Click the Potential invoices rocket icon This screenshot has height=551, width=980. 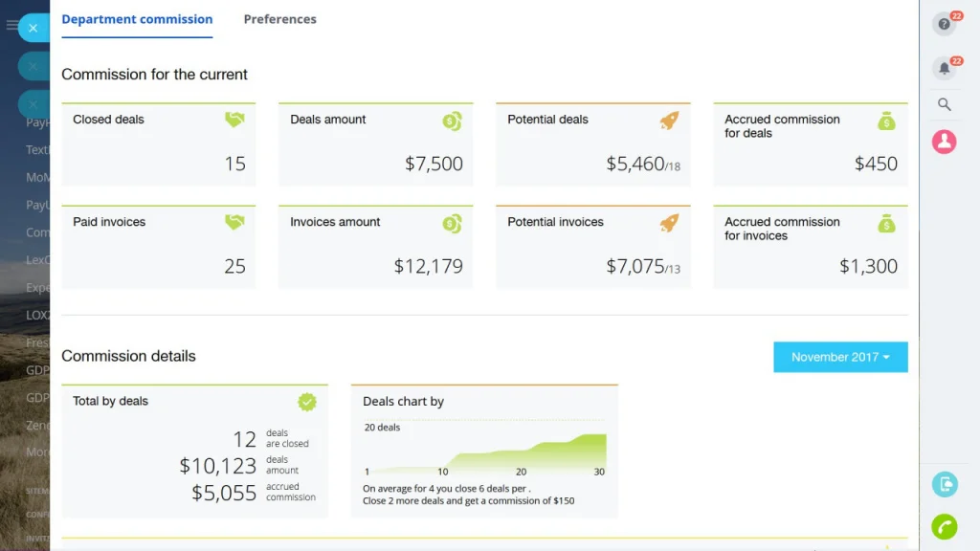coord(669,222)
